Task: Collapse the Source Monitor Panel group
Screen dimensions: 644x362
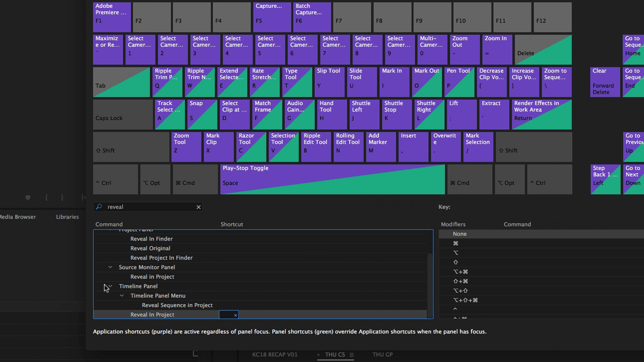Action: pyautogui.click(x=110, y=267)
